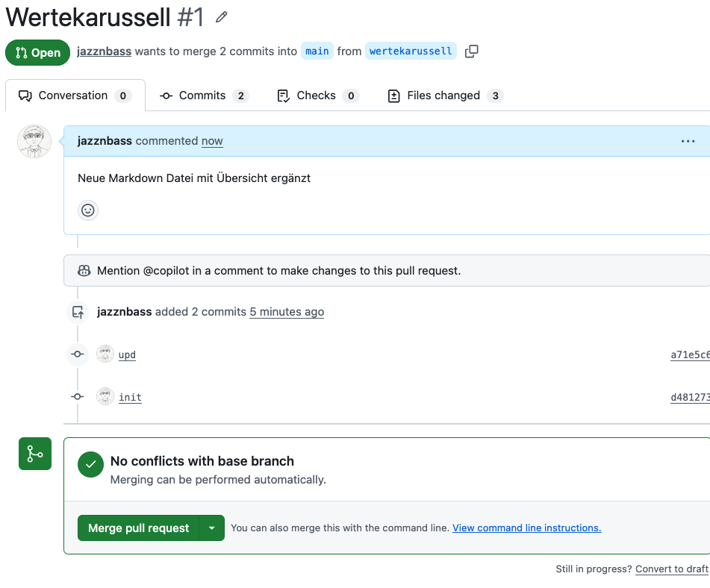The height and width of the screenshot is (588, 710).
Task: Open View command line instructions link
Action: [x=526, y=528]
